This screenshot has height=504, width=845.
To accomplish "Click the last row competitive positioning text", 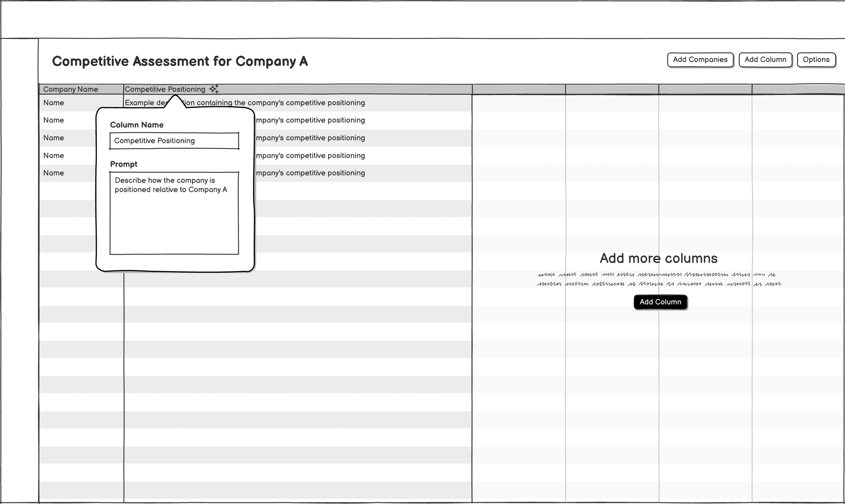I will 310,173.
